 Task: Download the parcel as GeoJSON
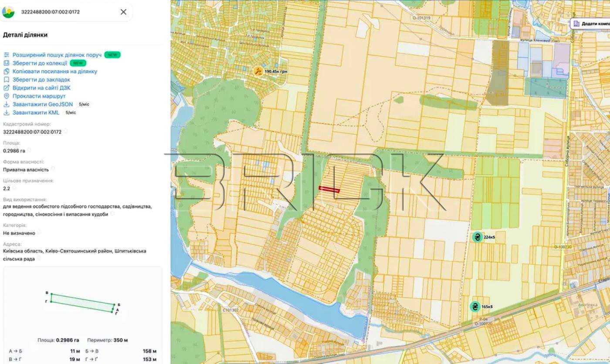pos(43,104)
